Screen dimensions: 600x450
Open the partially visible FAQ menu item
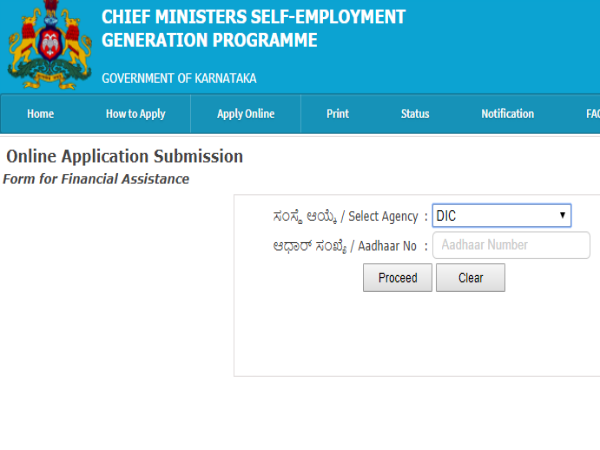coord(592,114)
